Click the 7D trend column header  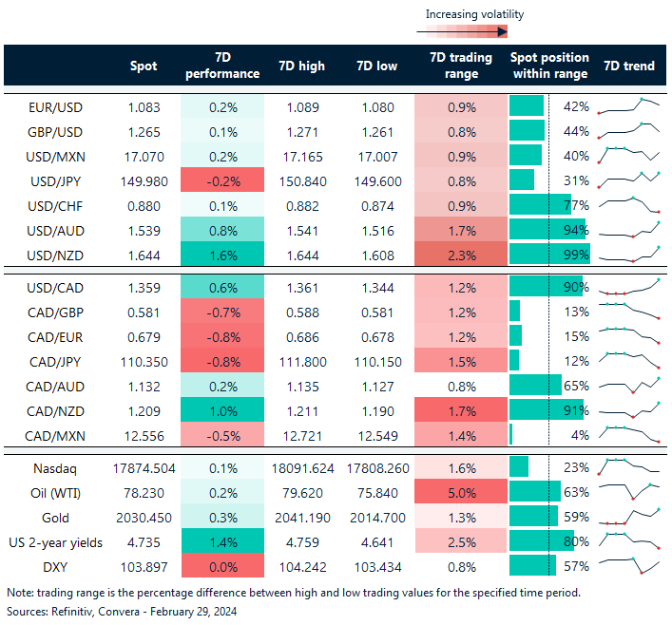pyautogui.click(x=629, y=66)
